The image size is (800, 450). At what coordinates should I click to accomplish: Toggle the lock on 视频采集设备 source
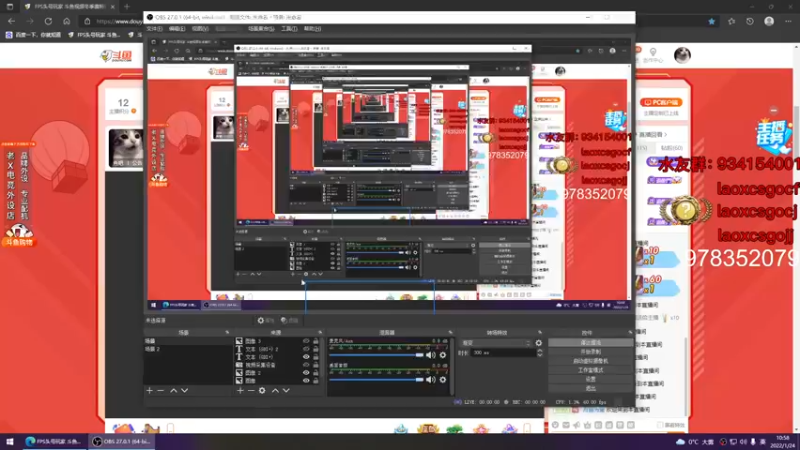[316, 365]
